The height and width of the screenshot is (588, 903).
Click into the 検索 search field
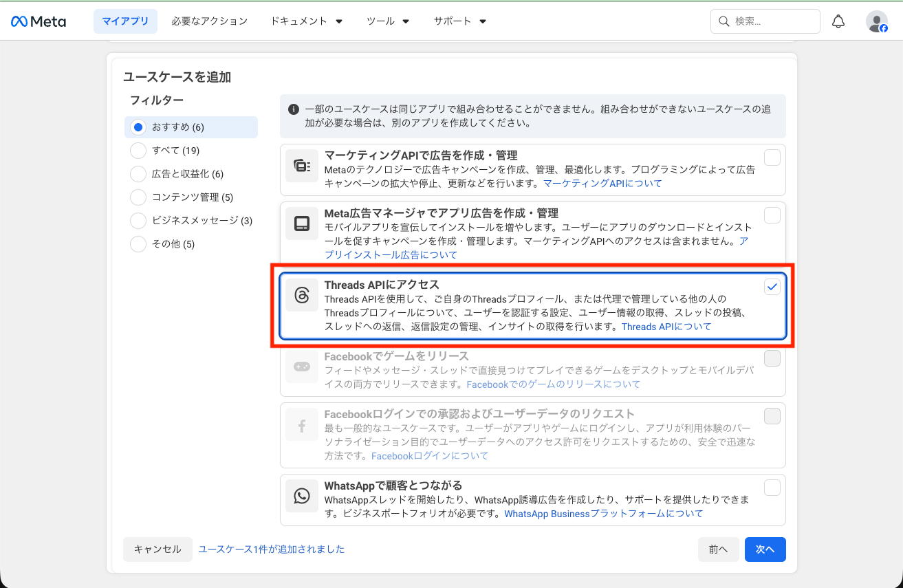[772, 21]
